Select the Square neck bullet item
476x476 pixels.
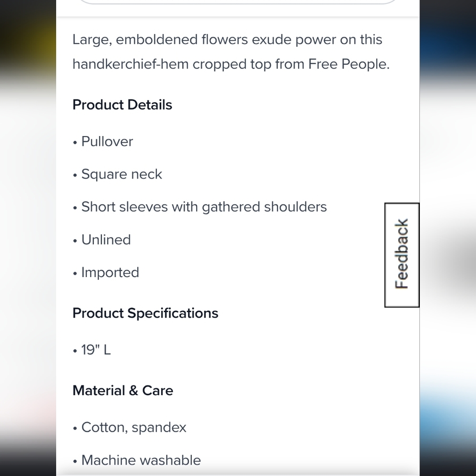click(121, 174)
